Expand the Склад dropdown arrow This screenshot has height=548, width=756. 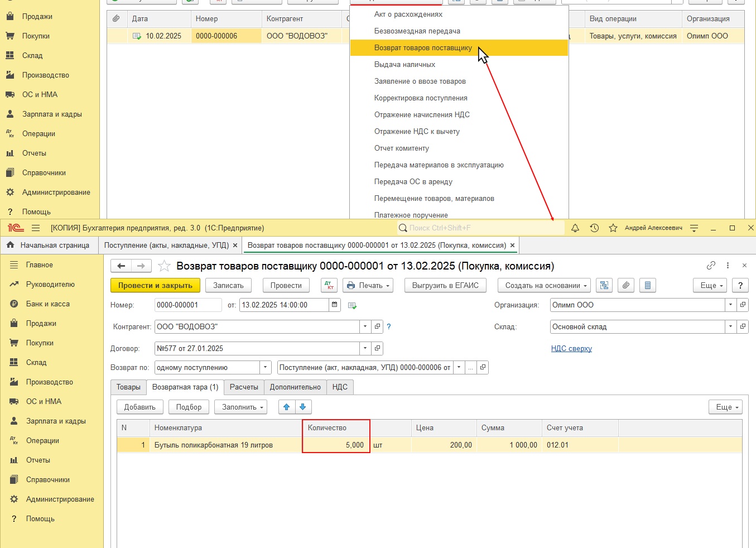(731, 326)
